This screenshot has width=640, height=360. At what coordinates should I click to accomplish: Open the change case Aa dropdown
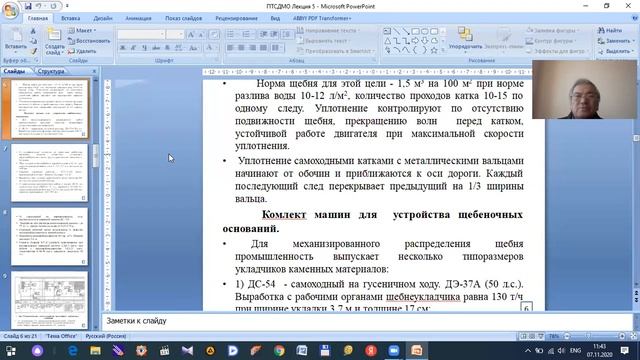194,48
